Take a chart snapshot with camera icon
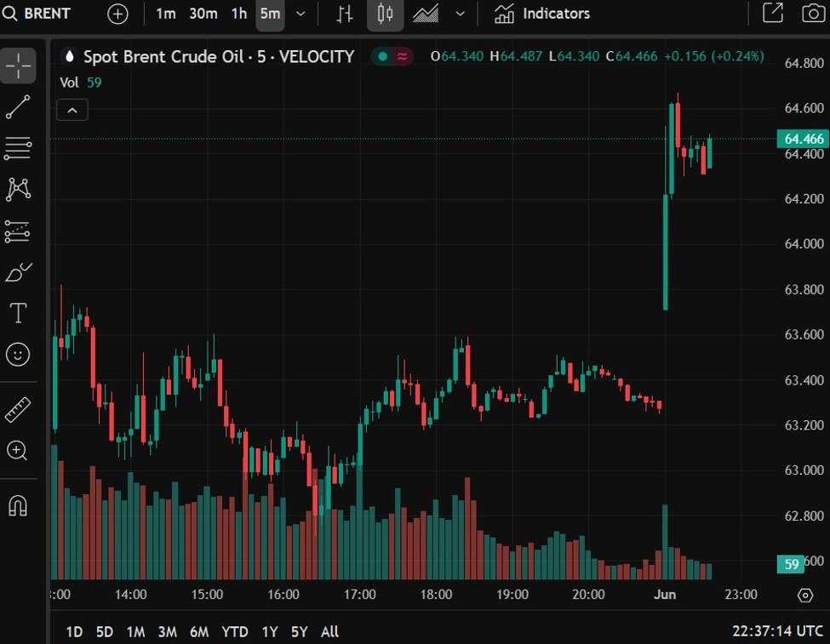Image resolution: width=830 pixels, height=644 pixels. pos(813,14)
